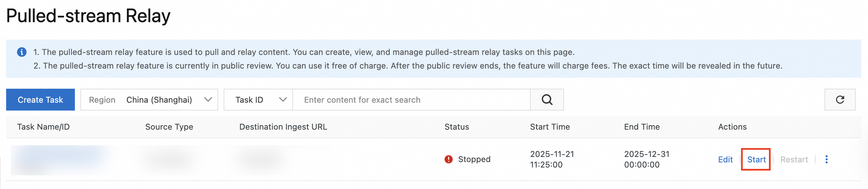Click the Destination Ingest URL header
Viewport: 868px width, 189px height.
click(x=283, y=127)
